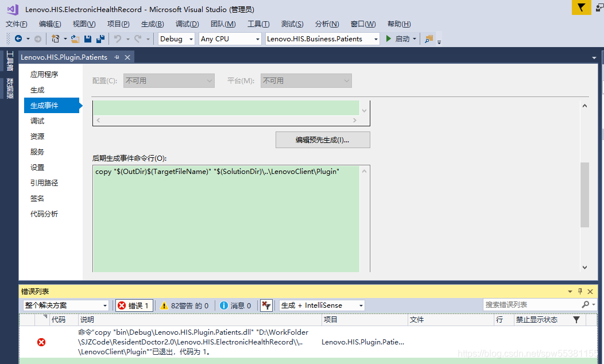Open the 调试(D) menu
Screen dimensions: 604x364
pos(187,24)
